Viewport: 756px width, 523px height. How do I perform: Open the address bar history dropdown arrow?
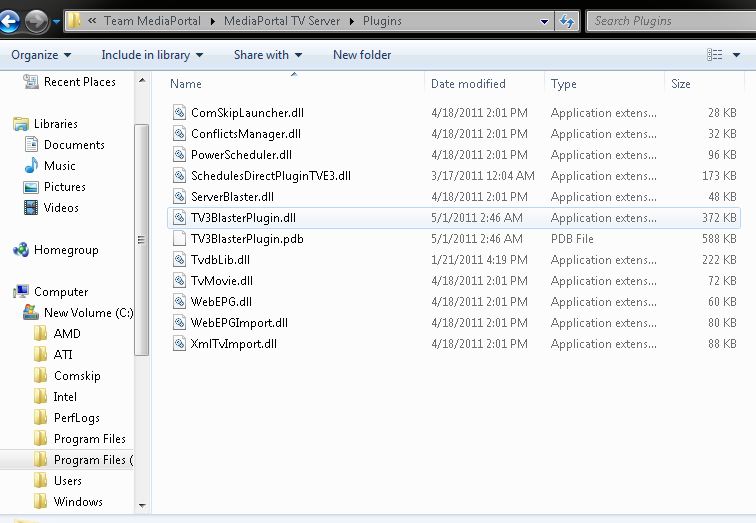[544, 21]
